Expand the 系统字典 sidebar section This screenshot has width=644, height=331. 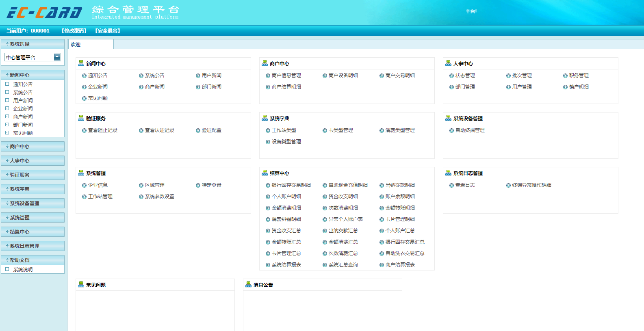[x=33, y=189]
